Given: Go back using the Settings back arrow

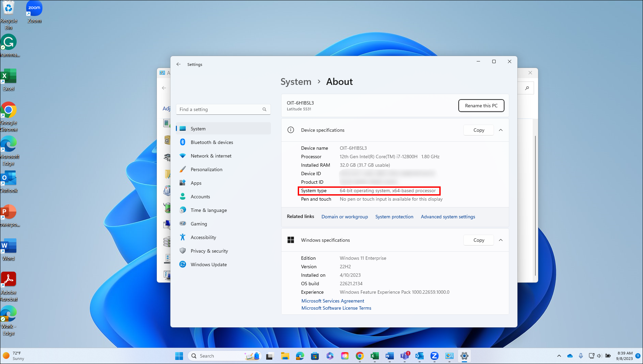Looking at the screenshot, I should click(x=179, y=64).
